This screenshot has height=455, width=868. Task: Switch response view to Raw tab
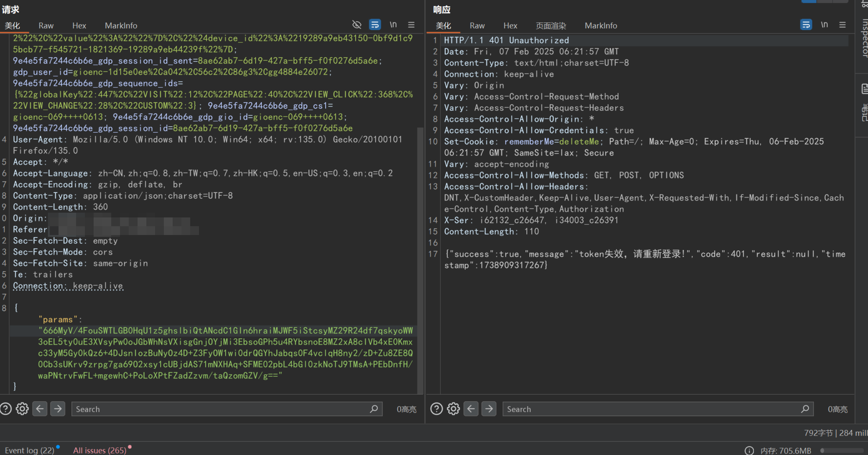pyautogui.click(x=477, y=26)
